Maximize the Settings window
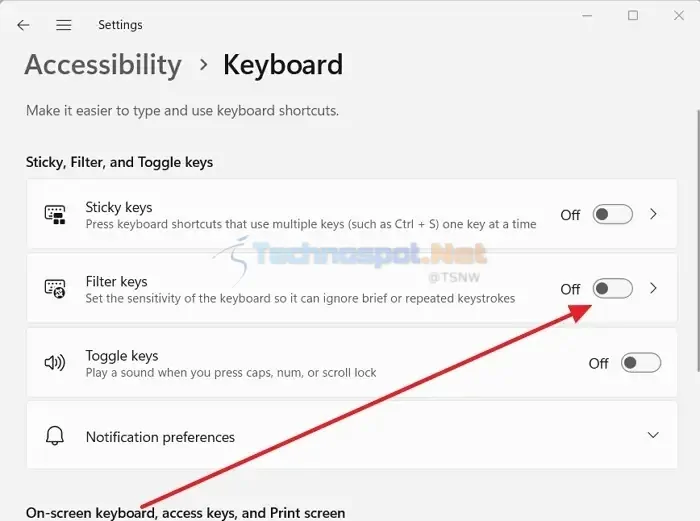Screen dimensions: 700x521 pyautogui.click(x=633, y=16)
